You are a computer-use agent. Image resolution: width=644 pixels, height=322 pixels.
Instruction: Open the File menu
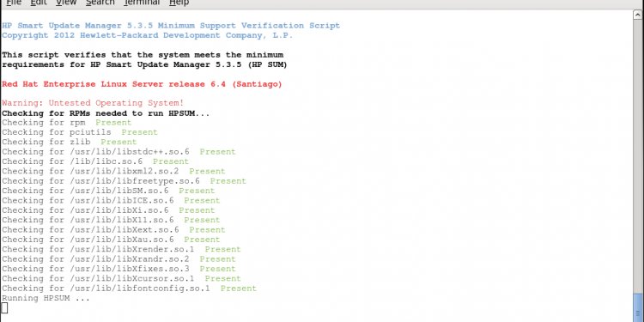click(14, 3)
